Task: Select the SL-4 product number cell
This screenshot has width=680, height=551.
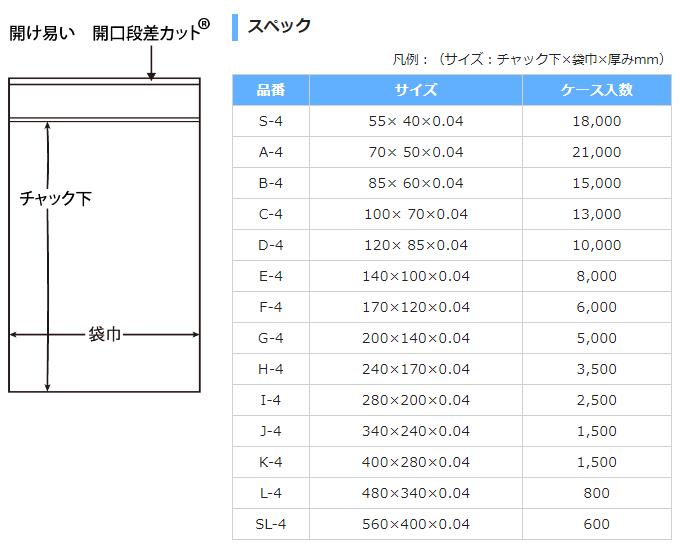Action: pyautogui.click(x=270, y=524)
